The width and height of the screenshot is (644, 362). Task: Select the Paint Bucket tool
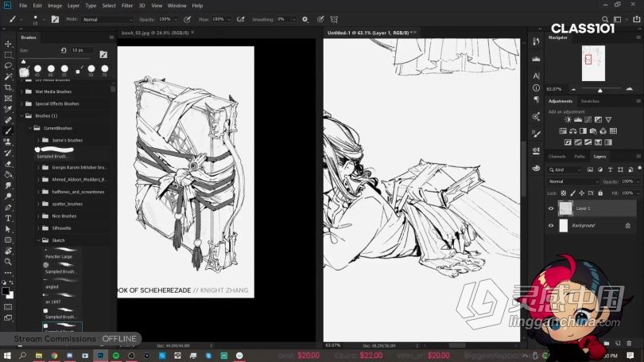(8, 174)
